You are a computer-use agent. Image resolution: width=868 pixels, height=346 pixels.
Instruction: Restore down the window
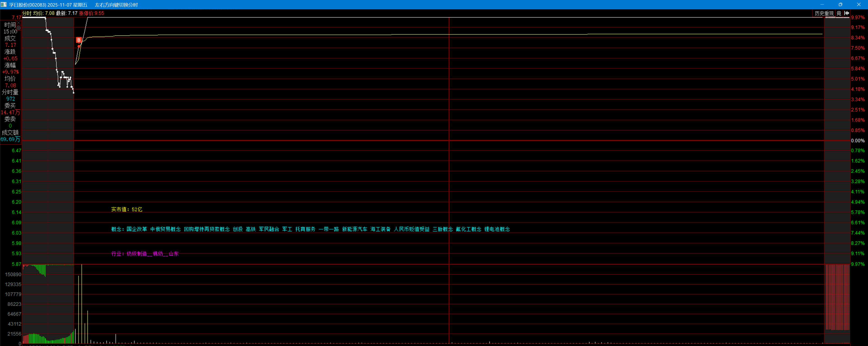pyautogui.click(x=840, y=4)
